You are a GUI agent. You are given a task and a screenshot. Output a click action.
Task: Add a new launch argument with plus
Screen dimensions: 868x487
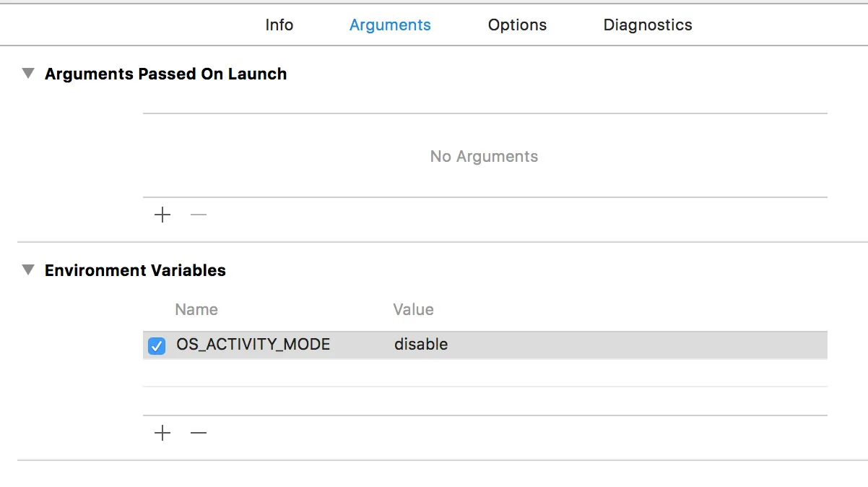pyautogui.click(x=162, y=215)
